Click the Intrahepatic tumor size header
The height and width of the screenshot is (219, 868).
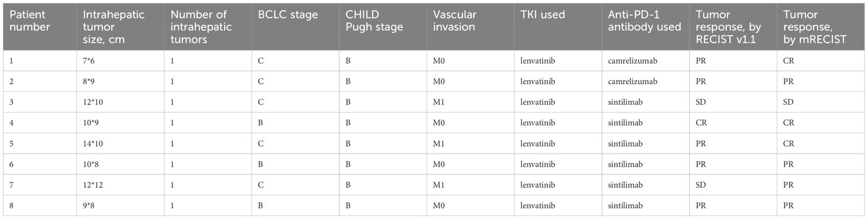coord(119,27)
